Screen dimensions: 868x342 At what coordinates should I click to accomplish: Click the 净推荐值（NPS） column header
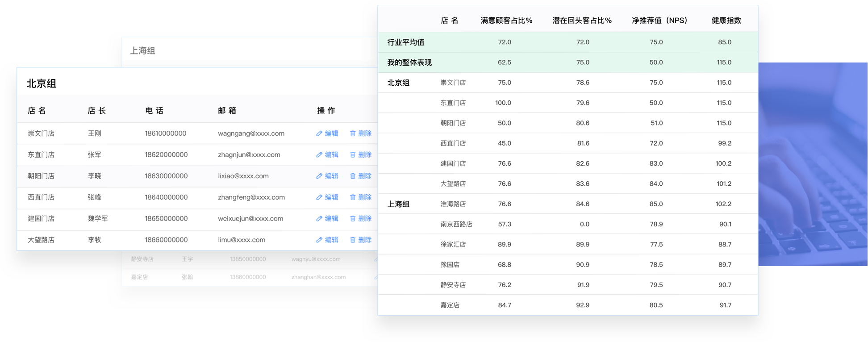[659, 21]
